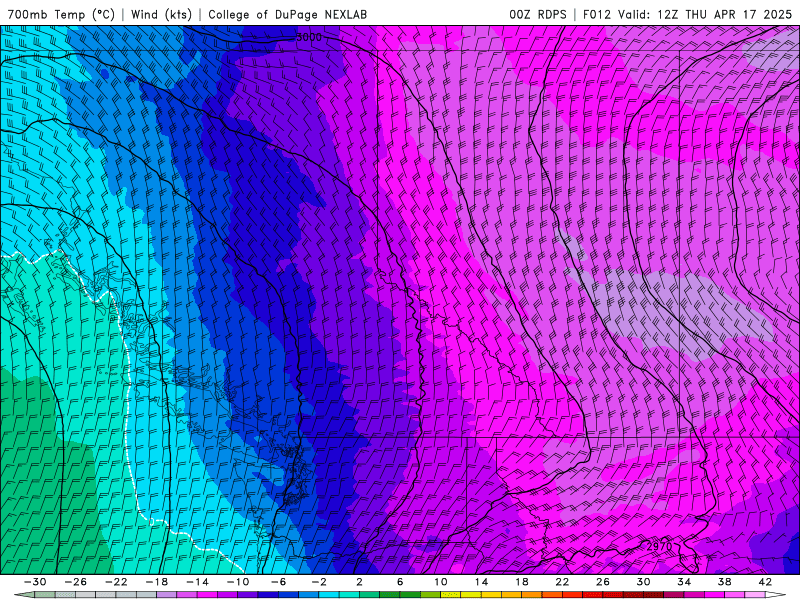Click the "-6" color scale label
The image size is (800, 600).
278,582
